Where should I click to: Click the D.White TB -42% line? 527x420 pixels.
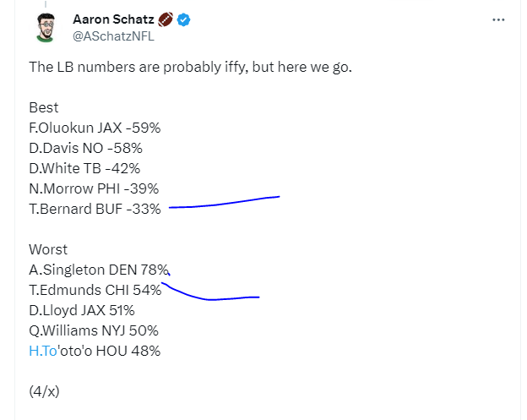point(84,168)
